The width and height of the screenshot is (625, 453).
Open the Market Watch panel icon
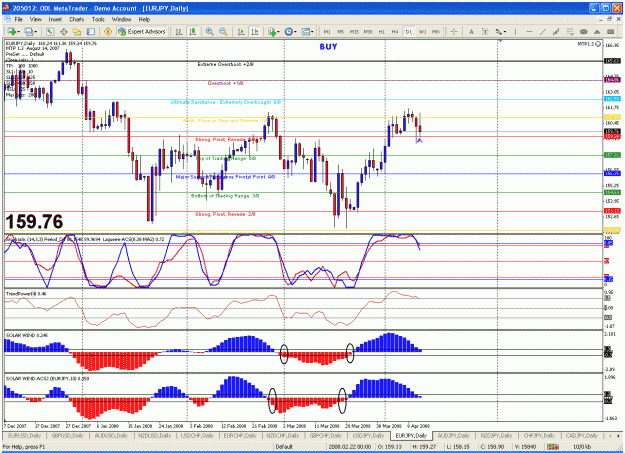(50, 32)
